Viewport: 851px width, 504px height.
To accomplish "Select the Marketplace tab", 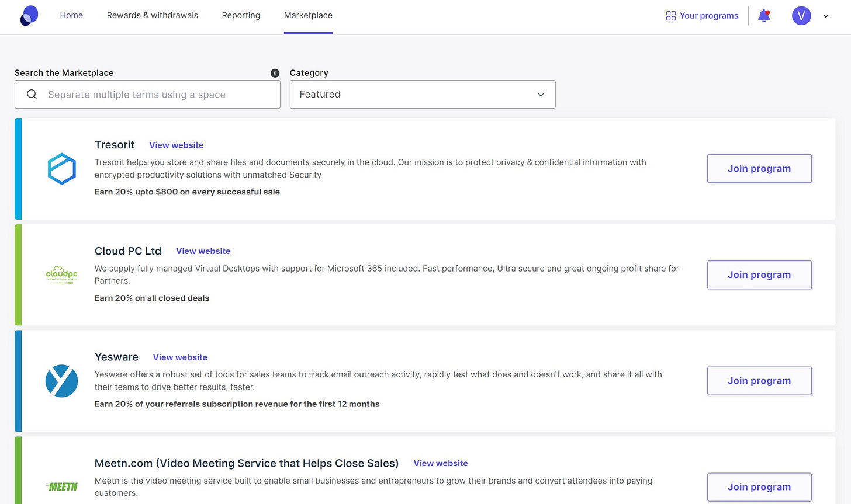I will coord(308,15).
